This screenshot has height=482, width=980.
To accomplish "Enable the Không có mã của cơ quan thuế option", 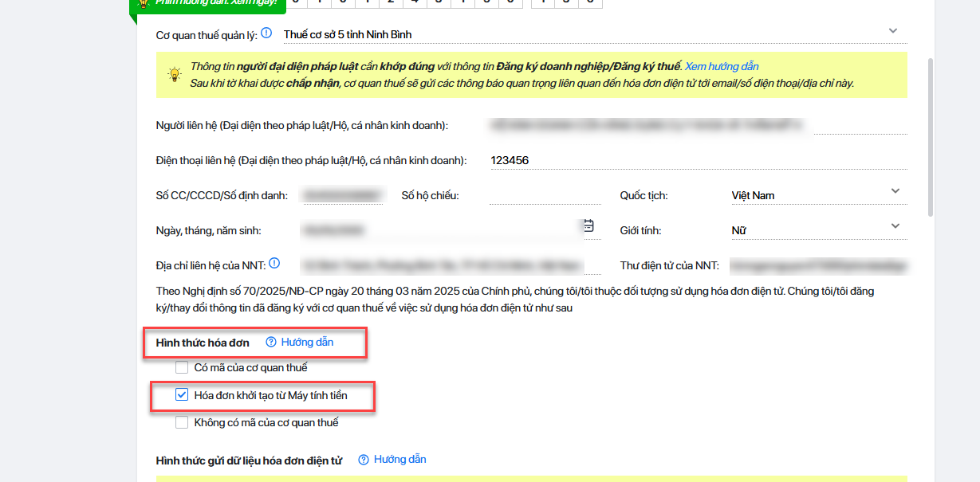I will pos(182,422).
